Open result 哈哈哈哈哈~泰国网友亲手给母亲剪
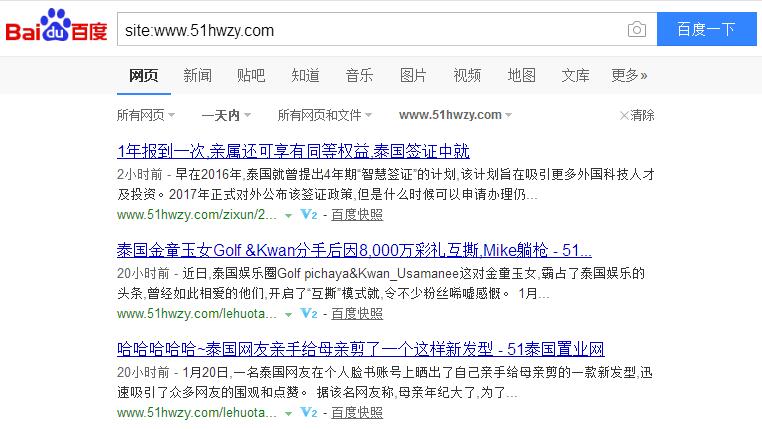Screen dimensions: 762x429 [x=361, y=349]
